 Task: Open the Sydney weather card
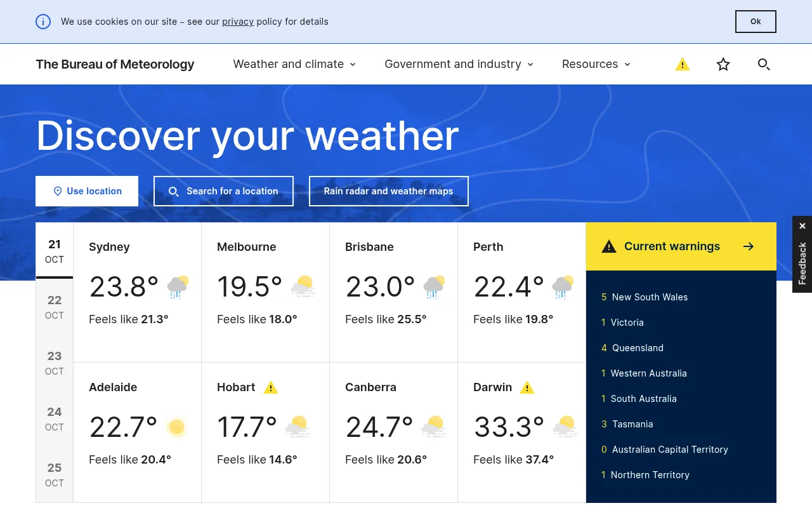pos(138,292)
